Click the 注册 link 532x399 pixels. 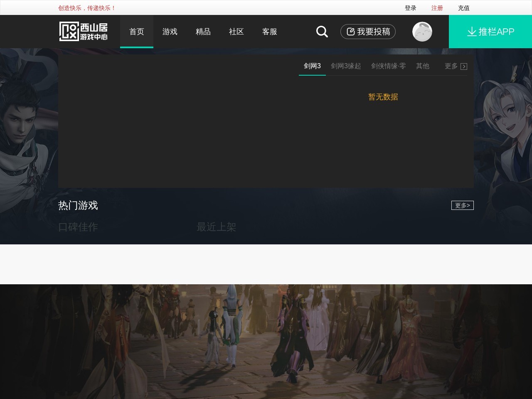click(437, 8)
